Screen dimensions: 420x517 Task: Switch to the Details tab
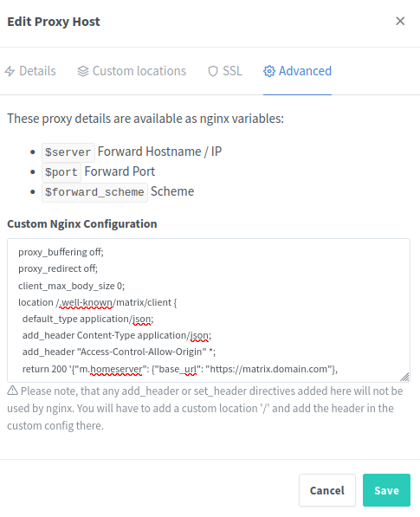coord(30,71)
